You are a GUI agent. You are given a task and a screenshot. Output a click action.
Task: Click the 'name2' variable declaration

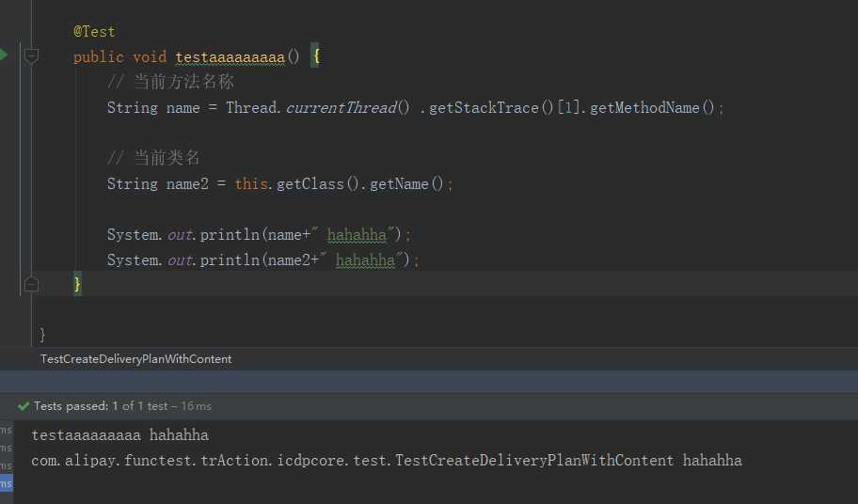(x=187, y=183)
